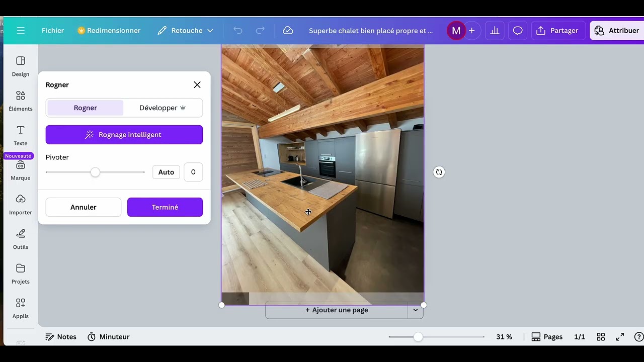This screenshot has height=362, width=644.
Task: Click the rotate handle beside the image
Action: click(439, 172)
